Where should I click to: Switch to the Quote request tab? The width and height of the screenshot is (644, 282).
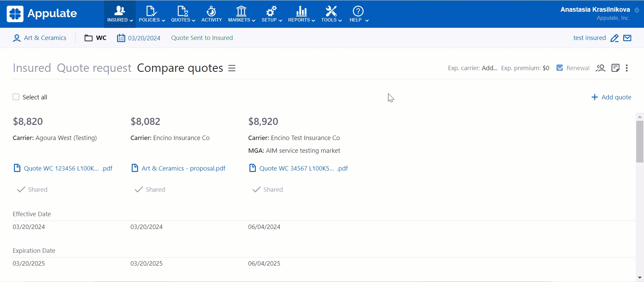94,68
